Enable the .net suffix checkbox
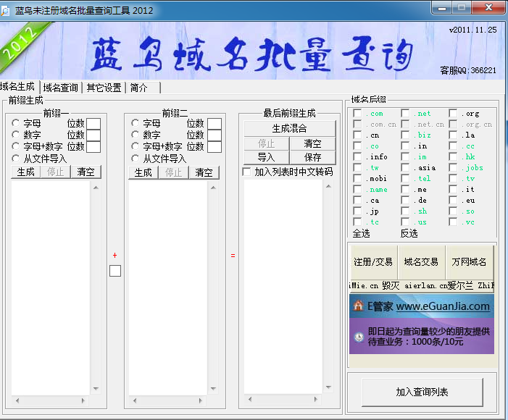The height and width of the screenshot is (420, 508). pos(406,114)
